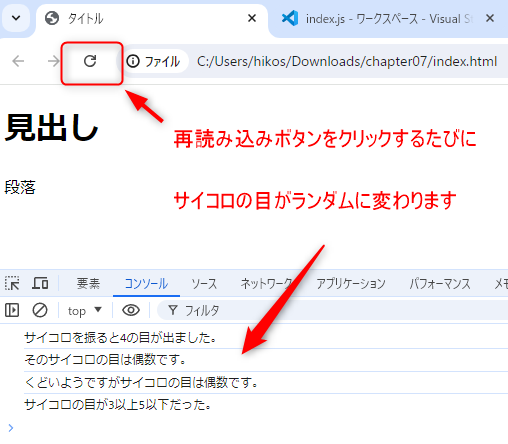
Task: Clear the console with the circle-slash icon
Action: click(x=40, y=310)
